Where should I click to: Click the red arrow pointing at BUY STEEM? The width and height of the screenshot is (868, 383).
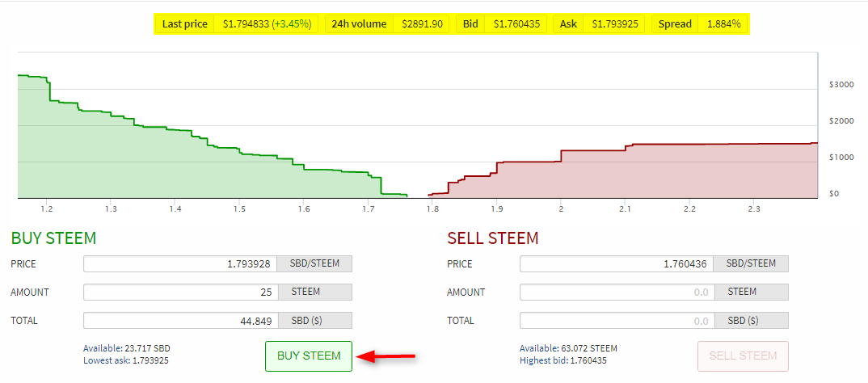[x=386, y=357]
